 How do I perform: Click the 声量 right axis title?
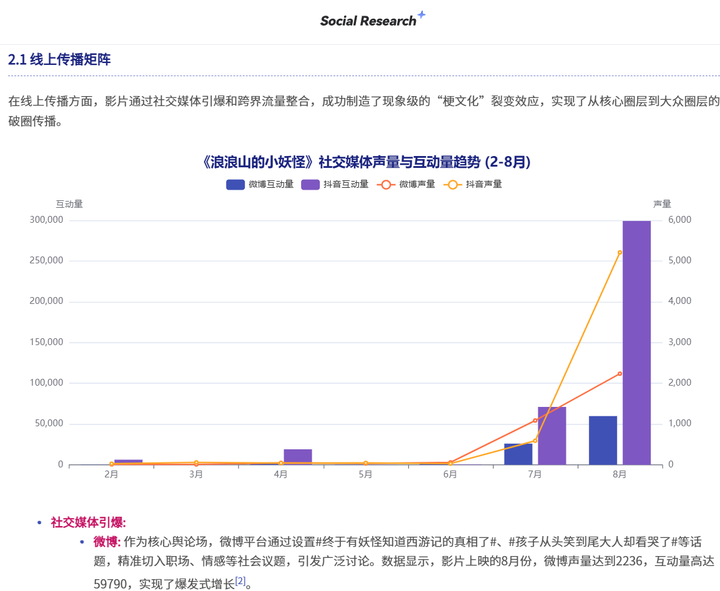point(662,204)
